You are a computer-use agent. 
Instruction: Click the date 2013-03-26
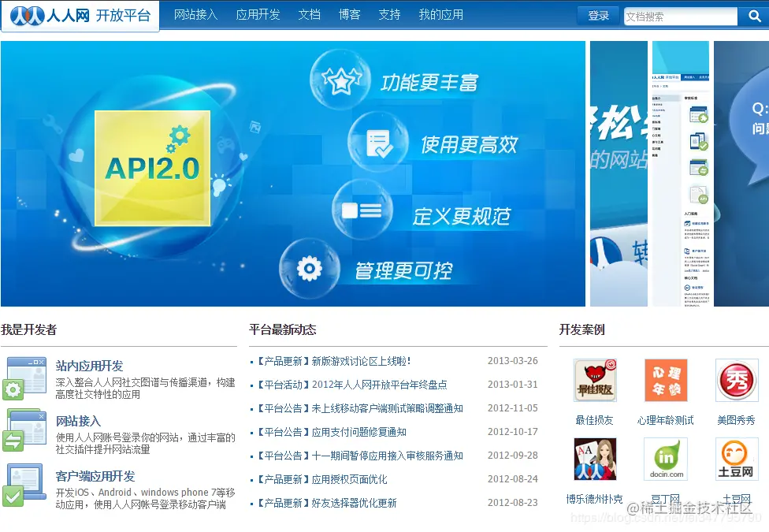[512, 361]
